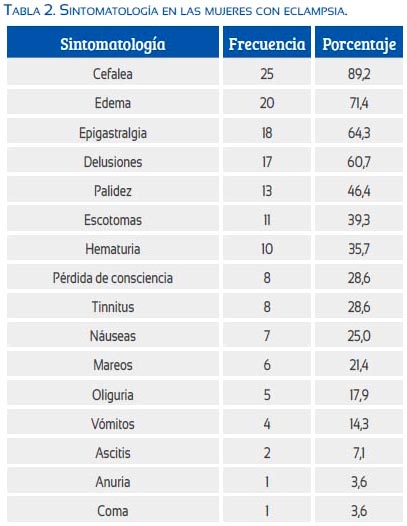The height and width of the screenshot is (526, 407).
Task: Select the Oliguria symptom cell
Action: pos(113,394)
